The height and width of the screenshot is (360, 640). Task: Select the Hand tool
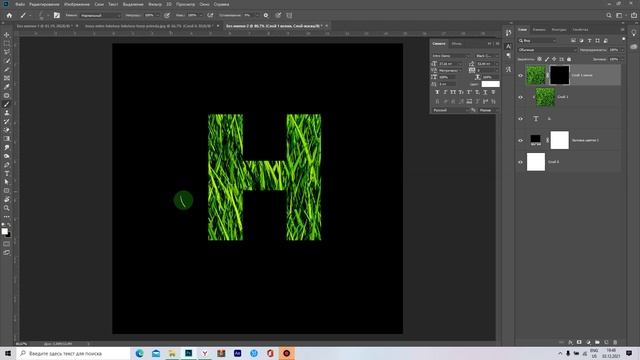point(7,200)
